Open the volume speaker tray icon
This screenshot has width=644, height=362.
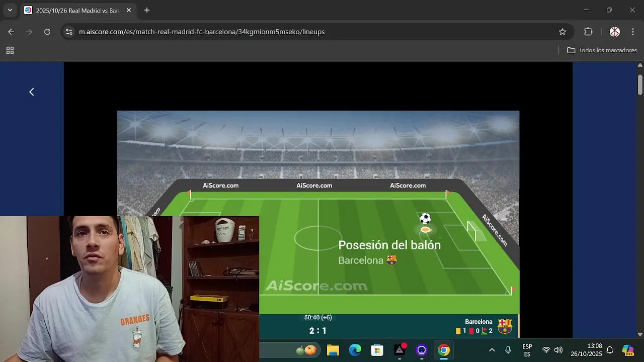(558, 350)
